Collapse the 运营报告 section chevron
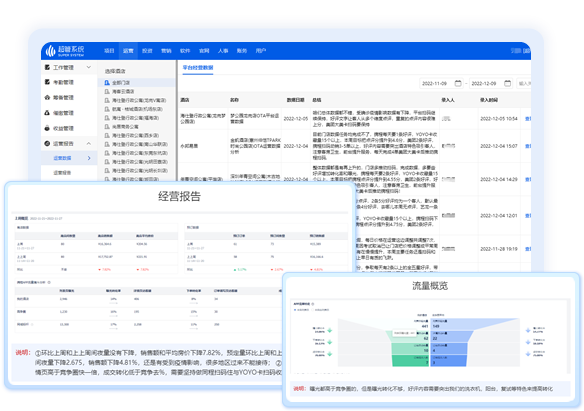 coord(89,143)
